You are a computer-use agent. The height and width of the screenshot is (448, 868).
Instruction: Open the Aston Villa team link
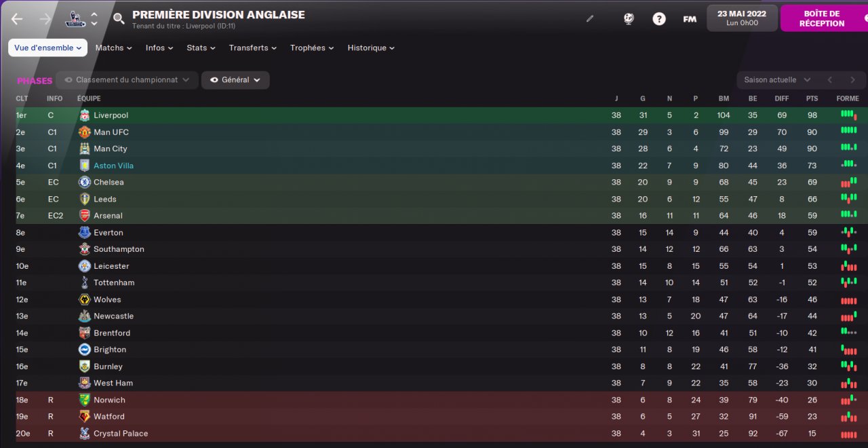click(113, 166)
